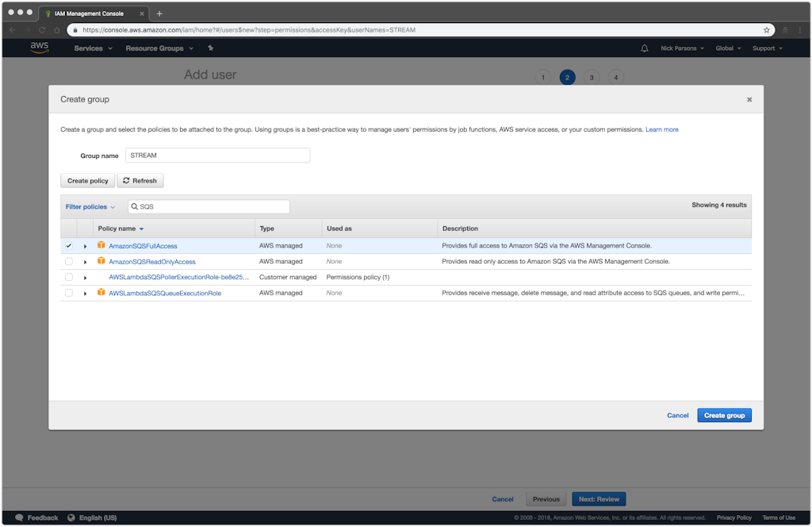Expand the AmazonSQSReadOnlyAccess policy details
This screenshot has height=527, width=812.
point(86,262)
